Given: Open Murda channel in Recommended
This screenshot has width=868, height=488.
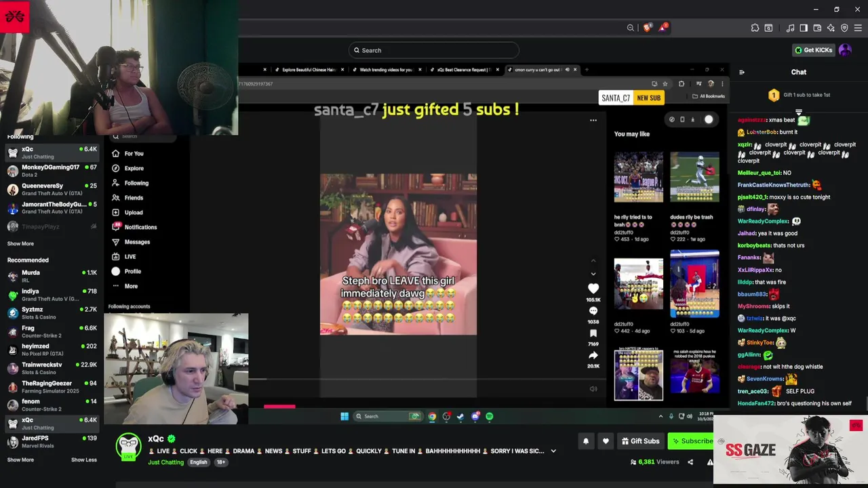Looking at the screenshot, I should pyautogui.click(x=52, y=276).
